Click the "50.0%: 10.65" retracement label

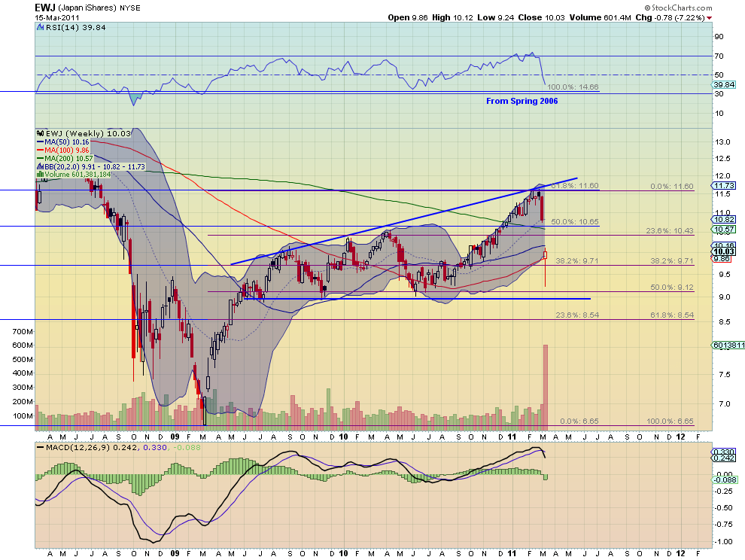(x=575, y=222)
